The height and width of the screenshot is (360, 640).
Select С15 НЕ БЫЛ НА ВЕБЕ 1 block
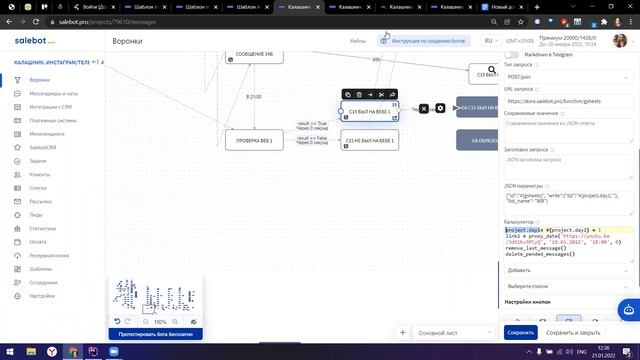pyautogui.click(x=370, y=140)
